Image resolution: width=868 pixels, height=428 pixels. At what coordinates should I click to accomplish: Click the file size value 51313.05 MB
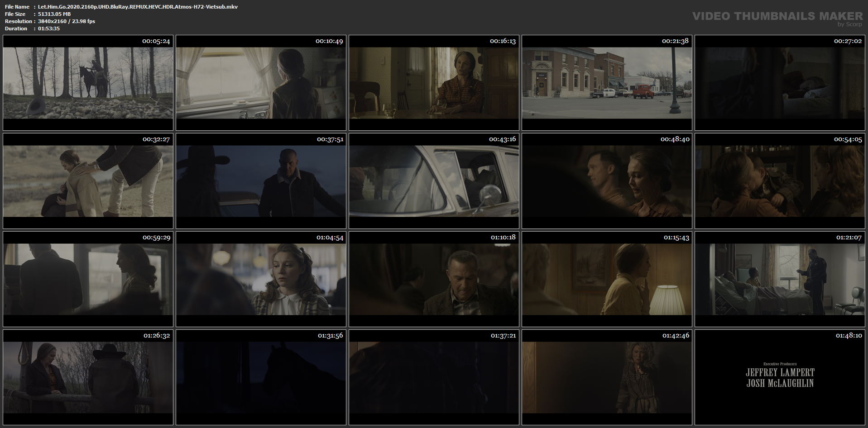[x=54, y=14]
